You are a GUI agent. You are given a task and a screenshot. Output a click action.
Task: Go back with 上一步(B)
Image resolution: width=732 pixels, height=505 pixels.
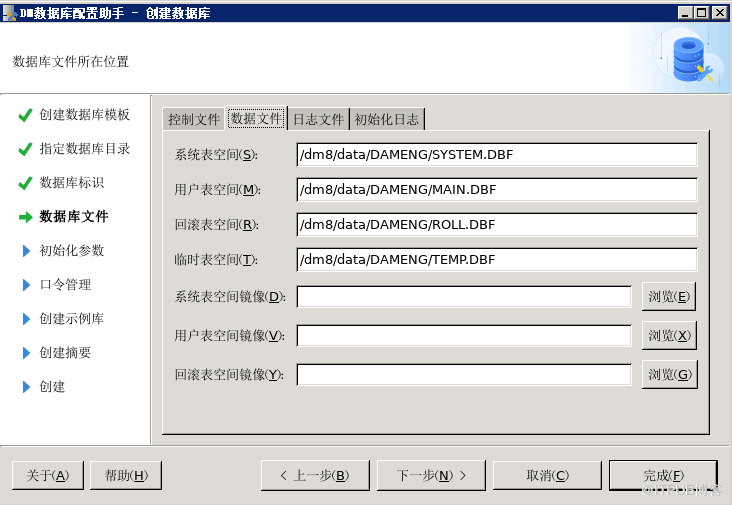[315, 476]
